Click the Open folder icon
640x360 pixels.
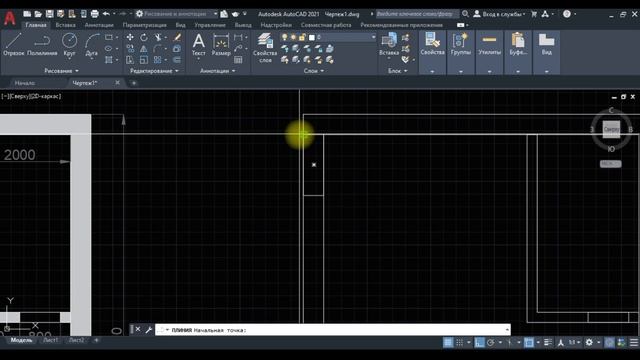38,14
